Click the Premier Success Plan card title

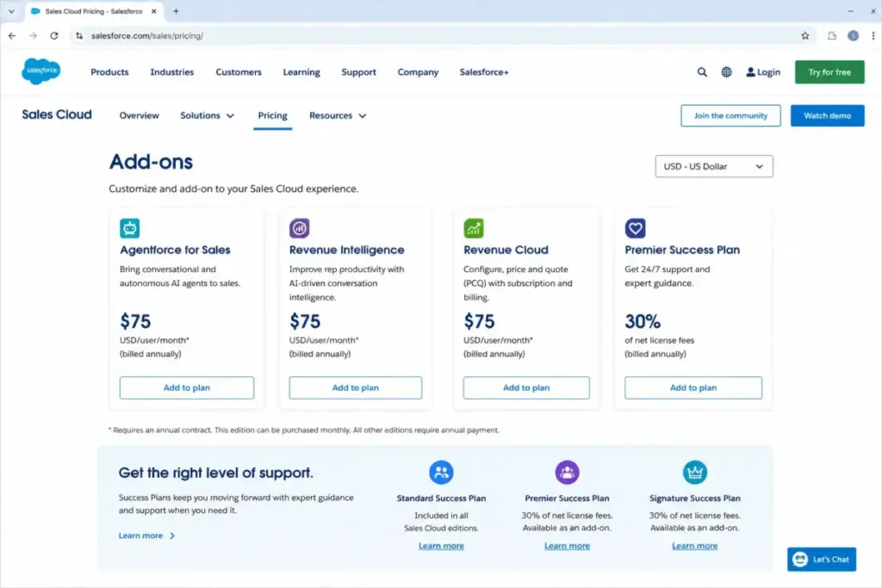[682, 250]
